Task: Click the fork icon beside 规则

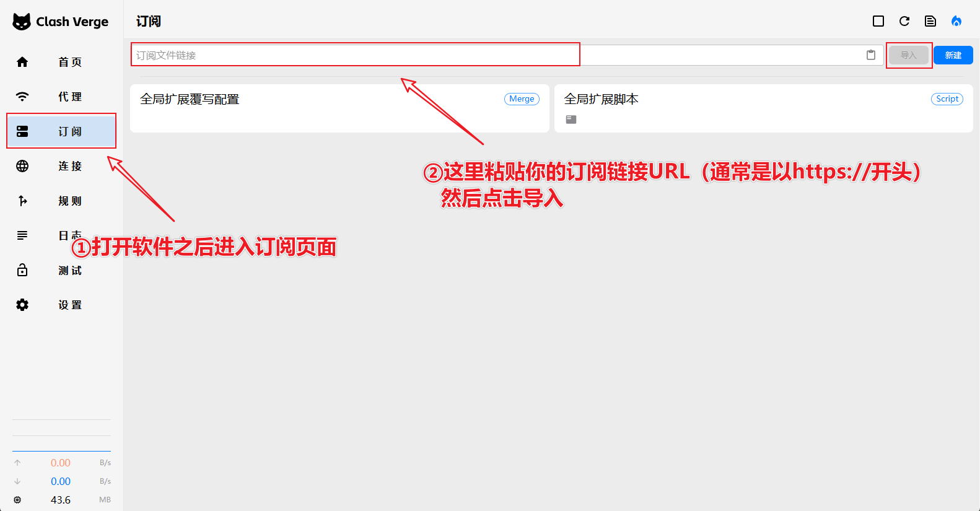Action: (x=22, y=201)
